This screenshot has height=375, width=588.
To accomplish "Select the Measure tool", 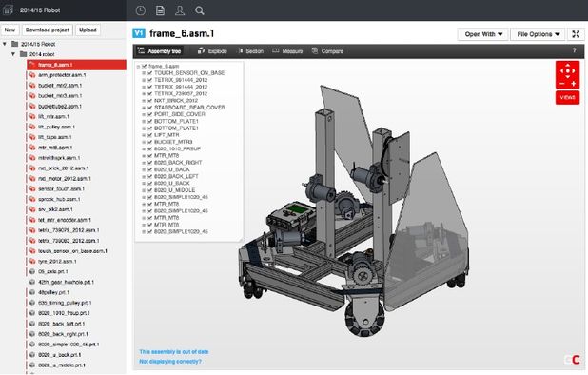I will coord(287,51).
